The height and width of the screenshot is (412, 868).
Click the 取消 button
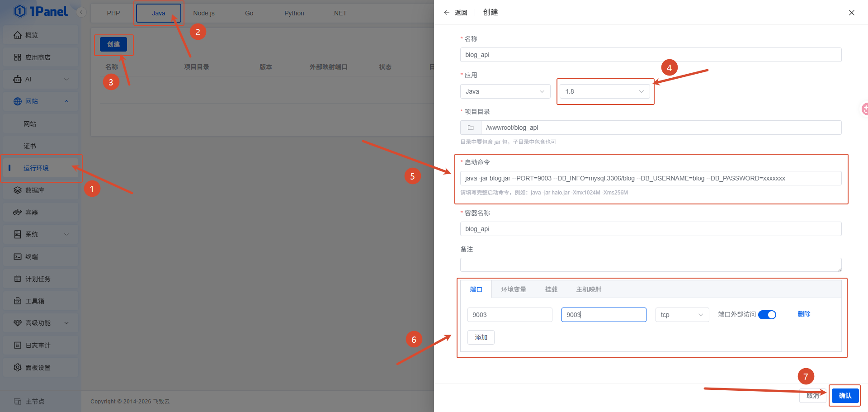[x=813, y=396]
